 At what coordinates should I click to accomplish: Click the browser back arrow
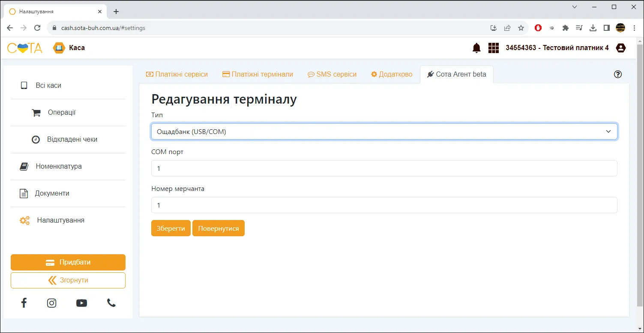click(10, 28)
